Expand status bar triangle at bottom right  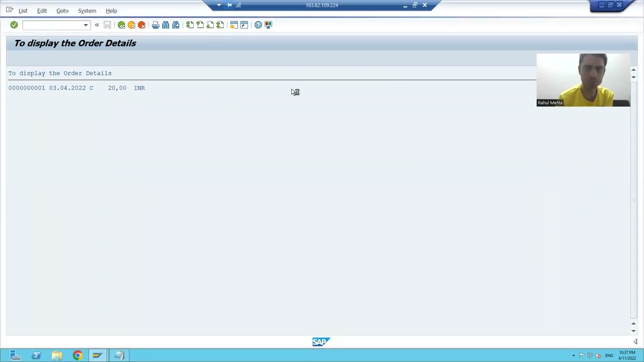tap(635, 342)
